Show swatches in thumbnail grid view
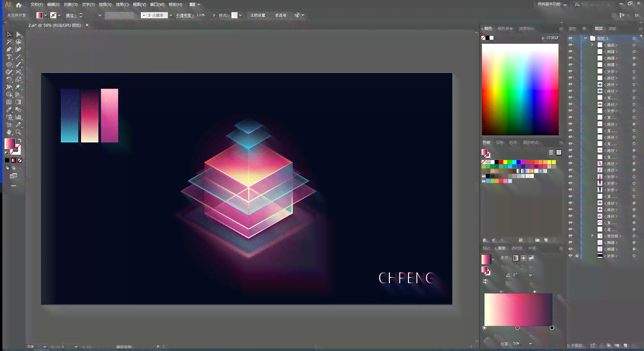Screen dimensions: 644x351 pyautogui.click(x=558, y=152)
